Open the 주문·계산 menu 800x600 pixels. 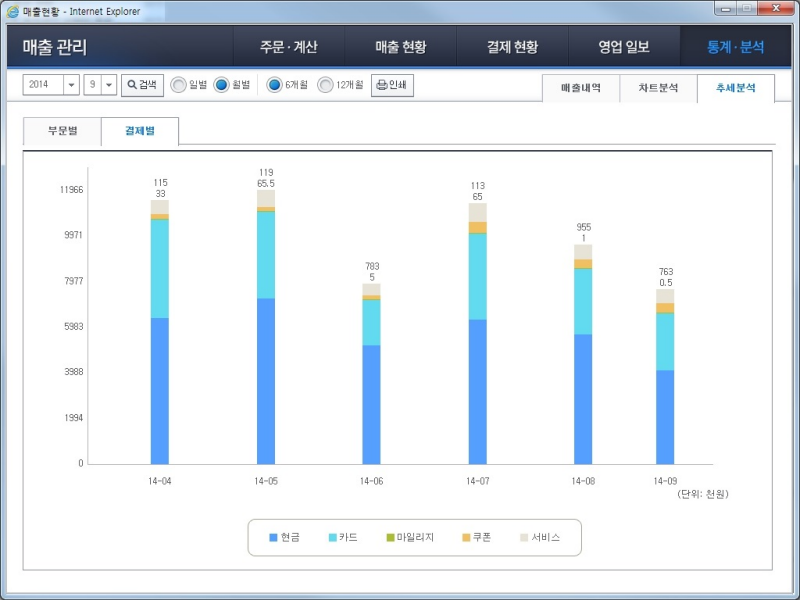288,47
